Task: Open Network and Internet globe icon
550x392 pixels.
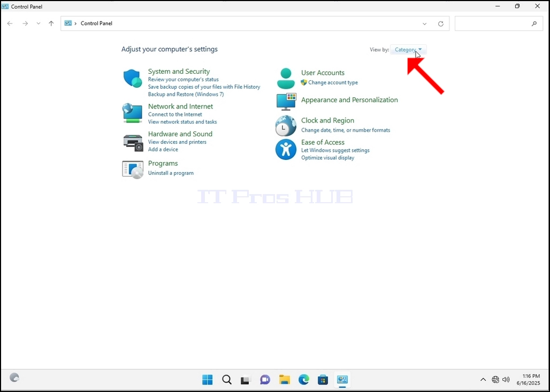Action: point(133,113)
